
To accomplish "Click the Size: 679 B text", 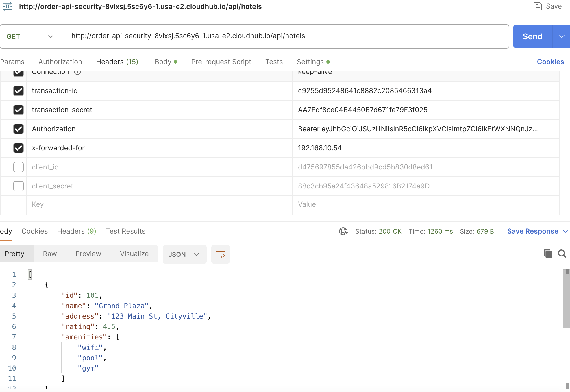I will click(477, 231).
